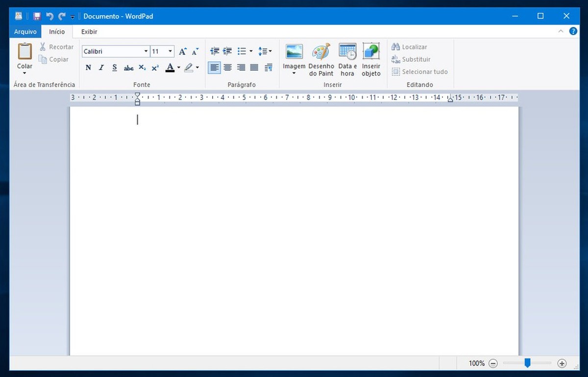Open the Substituir dialog
The width and height of the screenshot is (588, 377).
pos(415,59)
